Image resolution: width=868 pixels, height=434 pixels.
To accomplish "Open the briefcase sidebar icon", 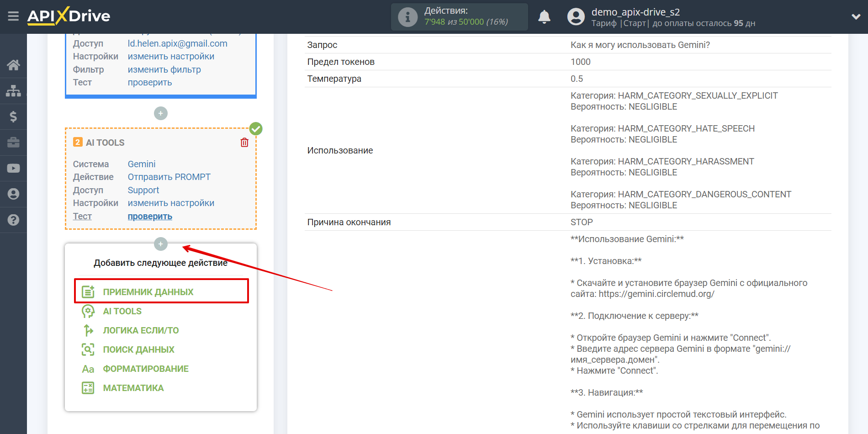I will 13,143.
